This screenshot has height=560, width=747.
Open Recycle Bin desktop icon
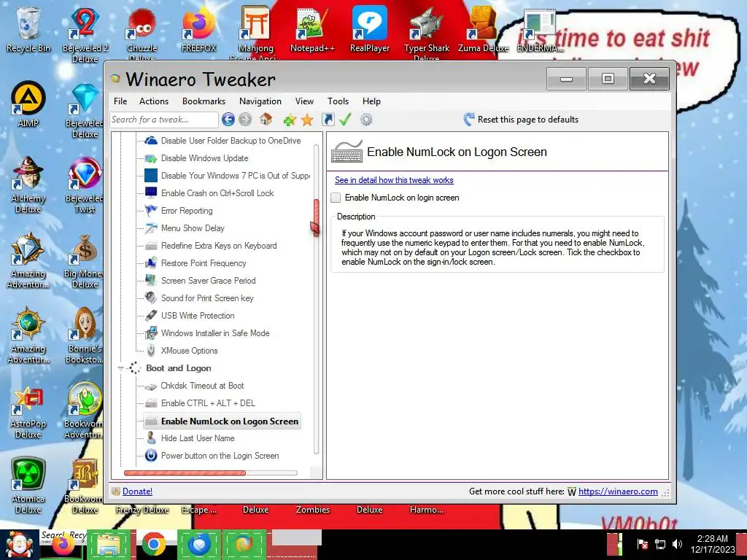tap(28, 28)
